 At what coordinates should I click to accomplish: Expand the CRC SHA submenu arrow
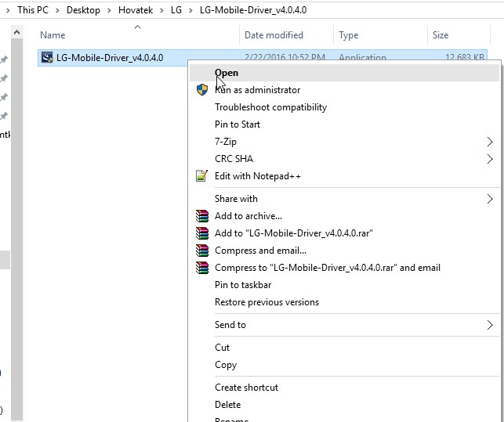490,159
